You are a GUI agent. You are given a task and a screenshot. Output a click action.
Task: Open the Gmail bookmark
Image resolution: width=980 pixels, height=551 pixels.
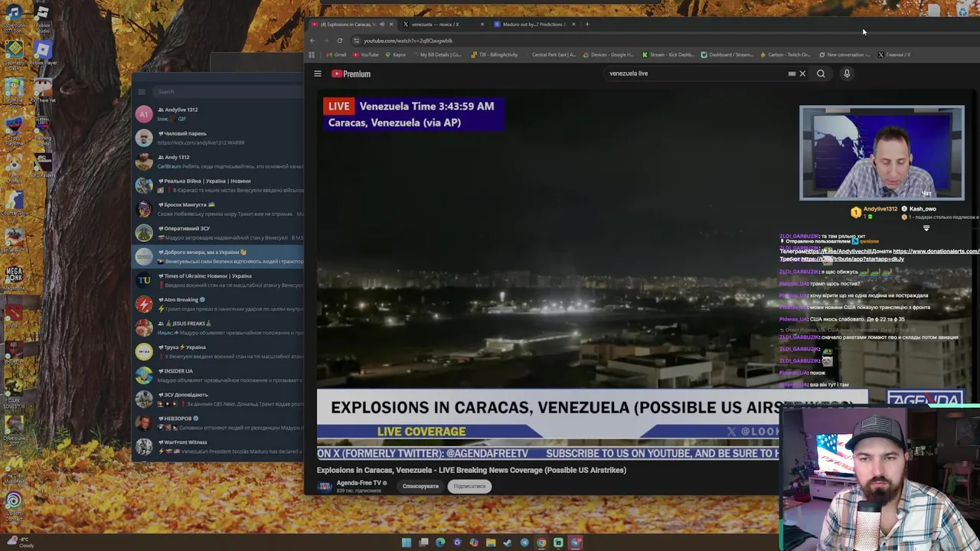pyautogui.click(x=336, y=54)
